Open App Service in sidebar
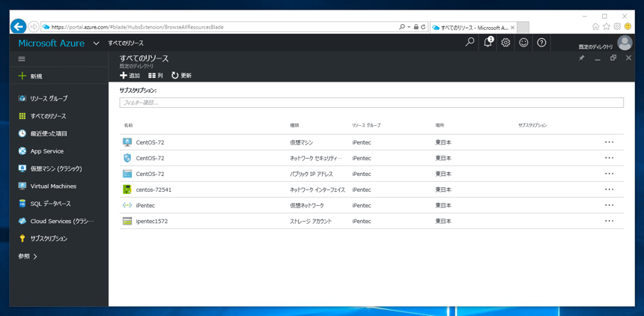Viewport: 644px width, 316px height. [40, 151]
